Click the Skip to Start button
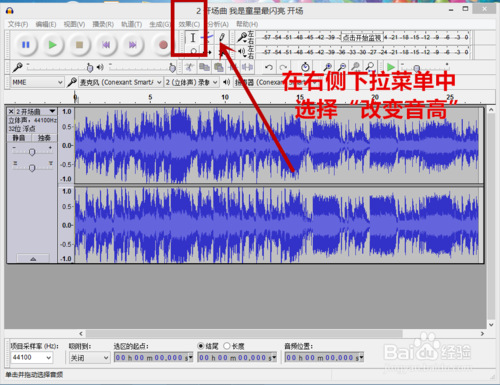The width and height of the screenshot is (500, 385). (106, 45)
